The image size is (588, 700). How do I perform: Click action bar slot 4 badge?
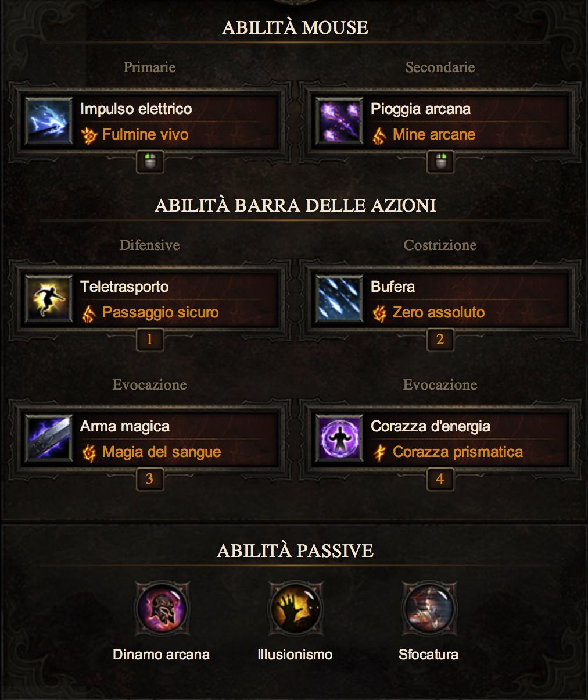(440, 479)
